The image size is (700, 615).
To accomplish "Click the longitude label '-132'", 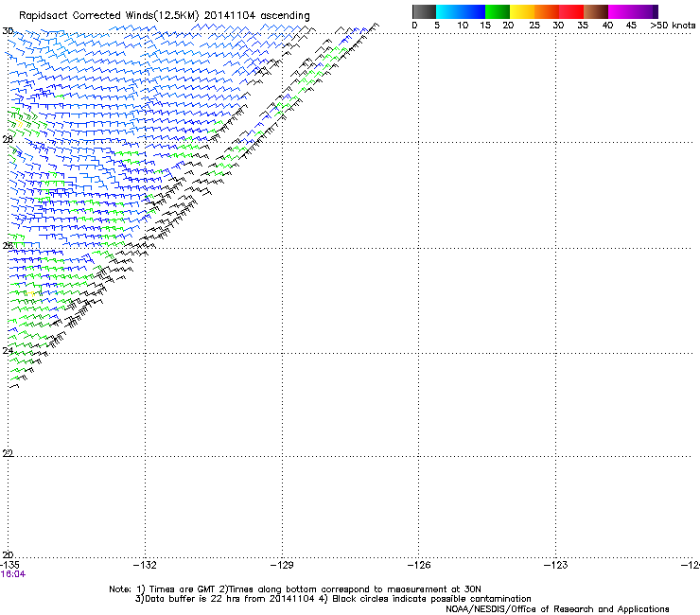I will 145,565.
